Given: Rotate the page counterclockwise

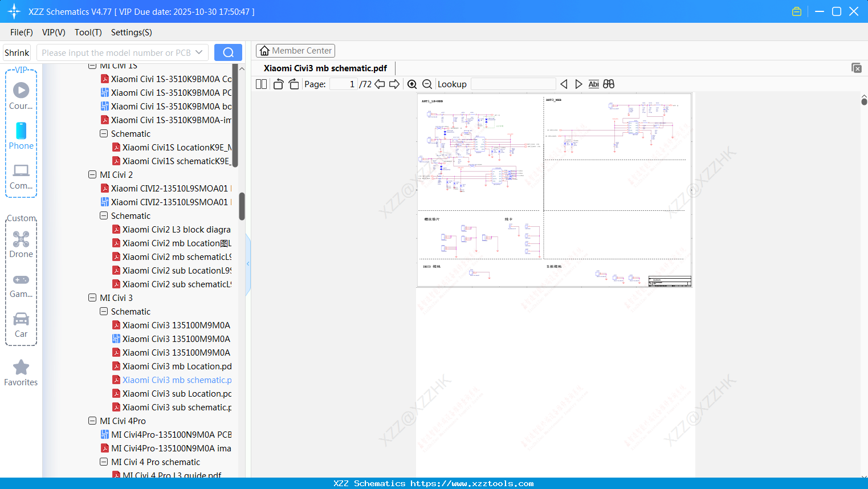Looking at the screenshot, I should point(278,84).
